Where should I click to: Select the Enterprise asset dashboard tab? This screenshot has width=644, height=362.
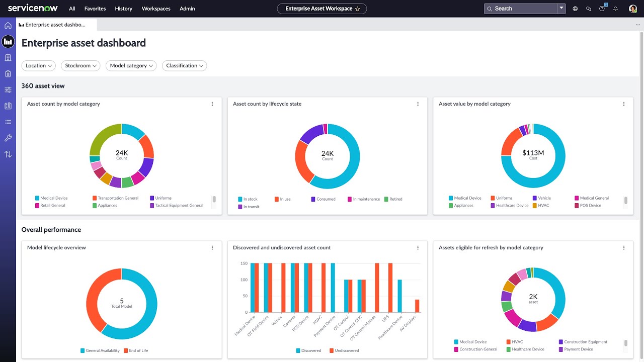pyautogui.click(x=56, y=25)
